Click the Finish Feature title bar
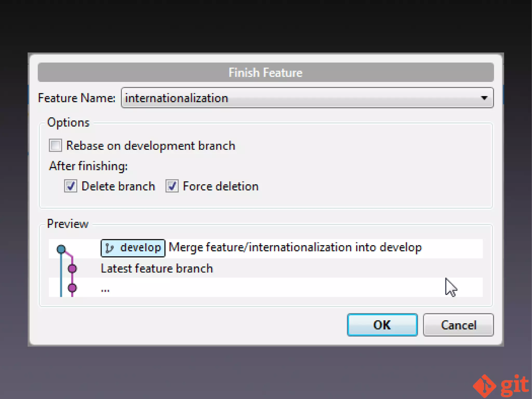The height and width of the screenshot is (399, 532). coord(265,73)
